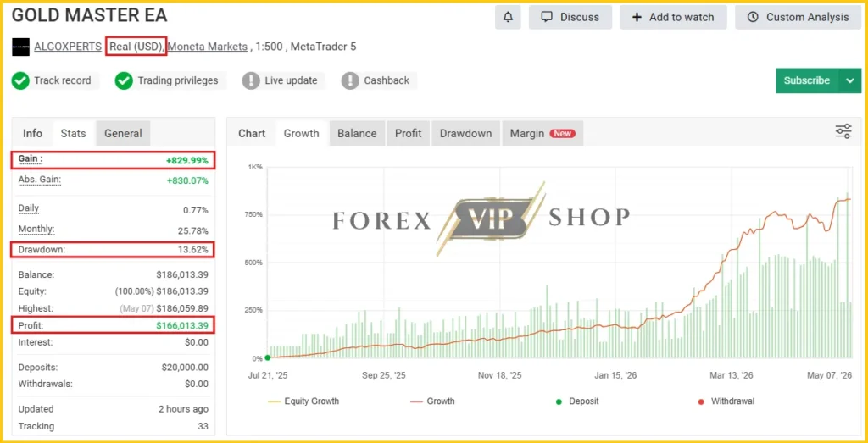
Task: Open the Moneta Markets broker link
Action: (208, 47)
